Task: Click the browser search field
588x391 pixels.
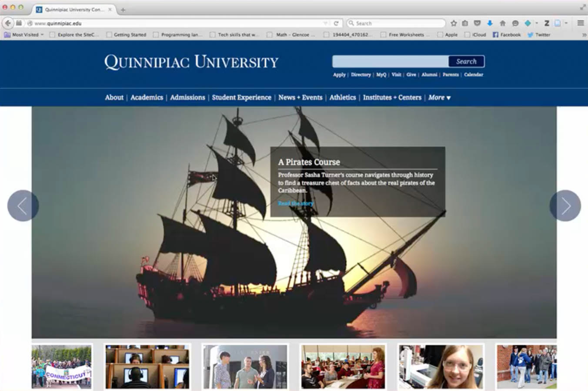Action: pyautogui.click(x=396, y=23)
